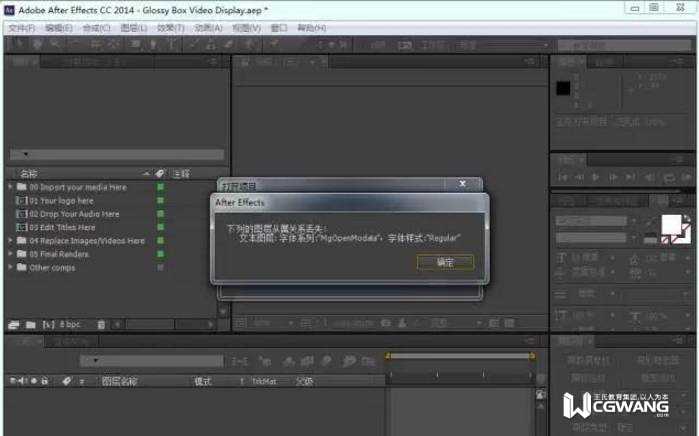Click the lock column icon in timeline header

click(45, 381)
